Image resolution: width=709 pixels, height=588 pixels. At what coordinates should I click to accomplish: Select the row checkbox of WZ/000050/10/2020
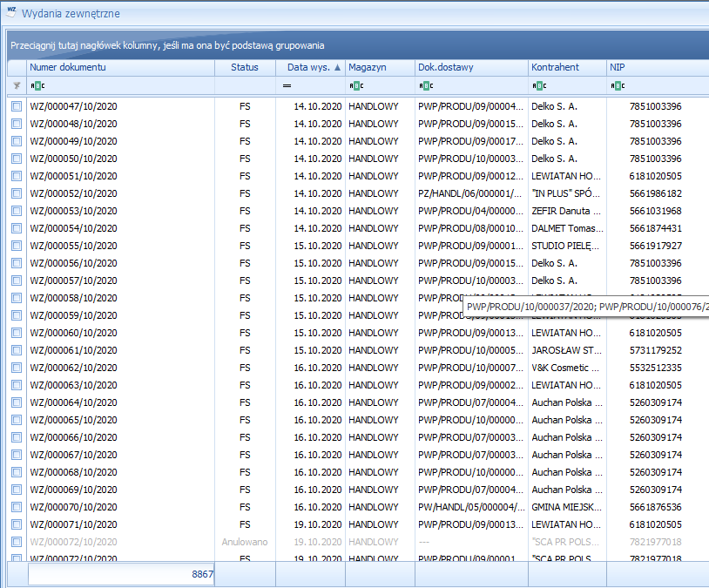click(x=17, y=159)
